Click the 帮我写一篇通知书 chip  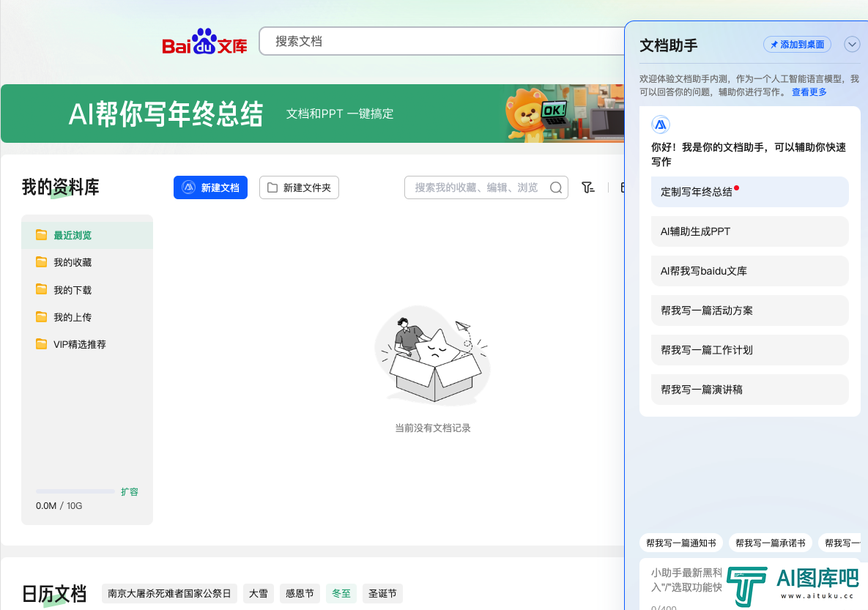pyautogui.click(x=681, y=543)
